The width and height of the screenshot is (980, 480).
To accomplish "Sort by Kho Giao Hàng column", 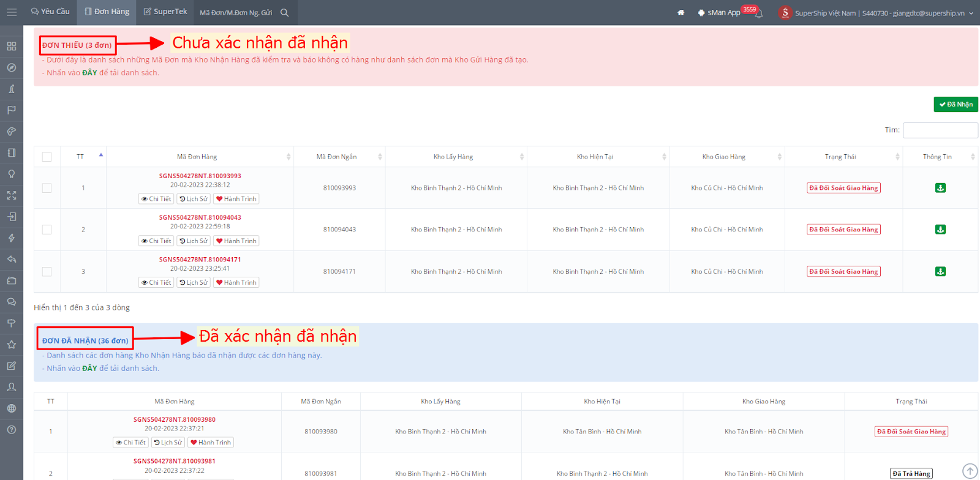I will click(726, 157).
